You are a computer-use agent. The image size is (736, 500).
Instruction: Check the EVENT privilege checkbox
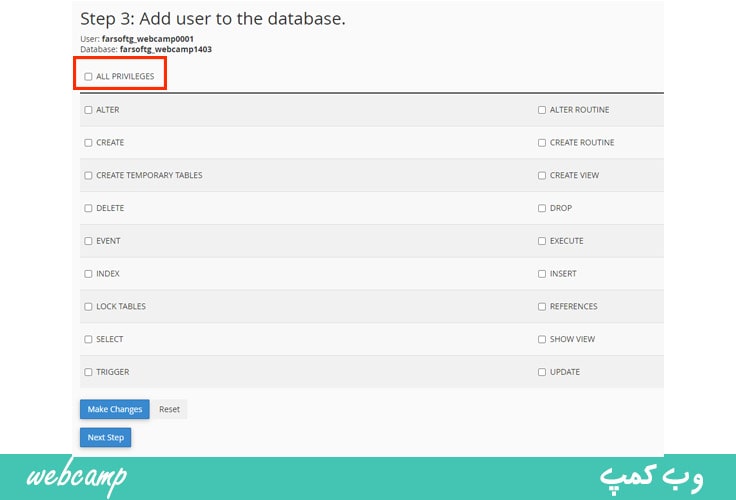coord(88,241)
